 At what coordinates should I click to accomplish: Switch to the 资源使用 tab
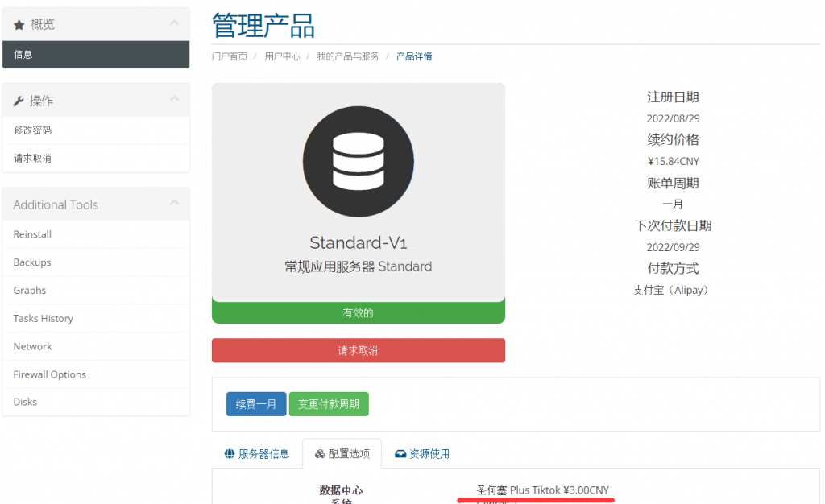pyautogui.click(x=422, y=454)
